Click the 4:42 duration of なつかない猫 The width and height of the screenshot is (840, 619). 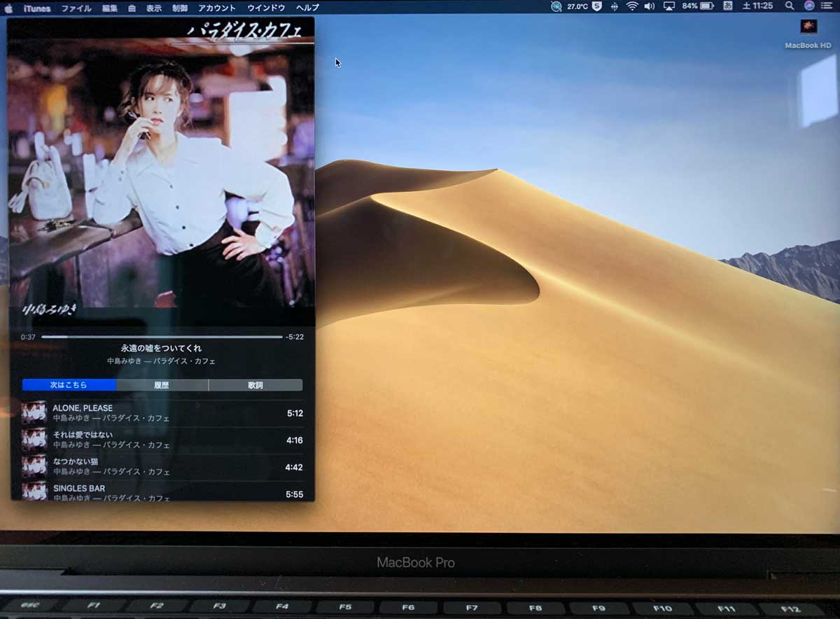[294, 468]
